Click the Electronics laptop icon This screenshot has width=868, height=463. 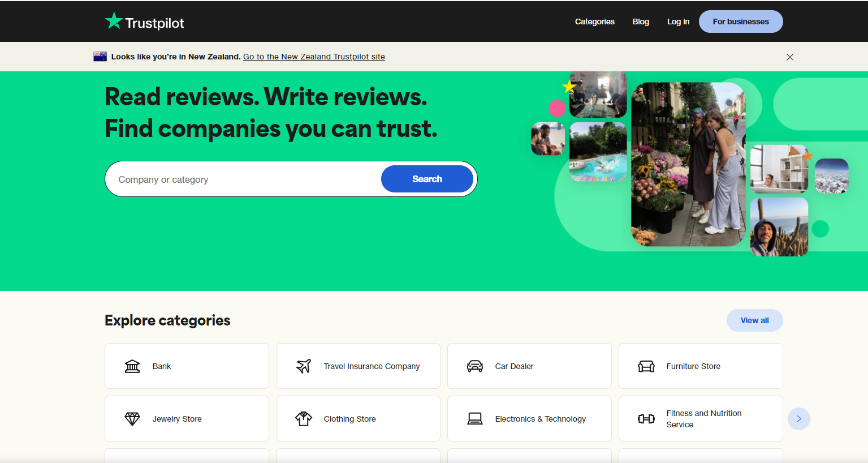point(475,419)
